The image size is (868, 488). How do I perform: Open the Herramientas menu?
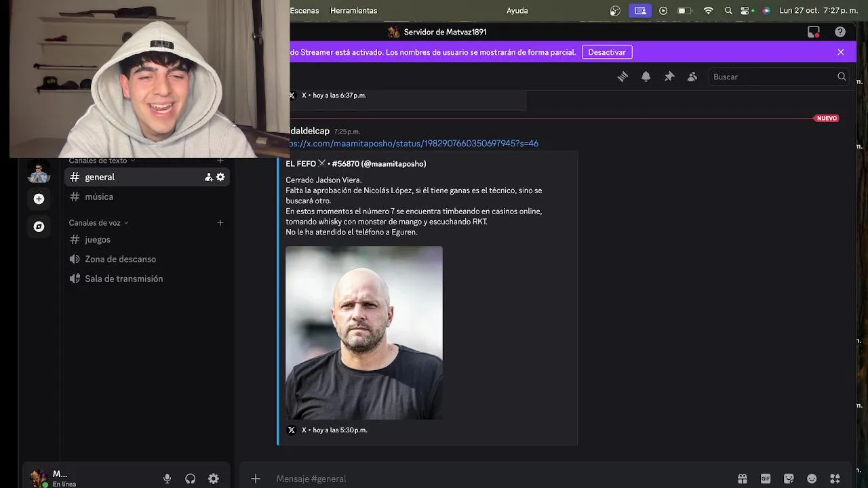(x=353, y=10)
